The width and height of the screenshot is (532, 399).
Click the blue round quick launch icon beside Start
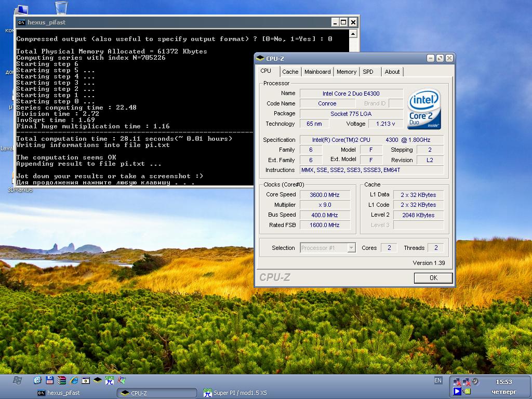click(37, 380)
